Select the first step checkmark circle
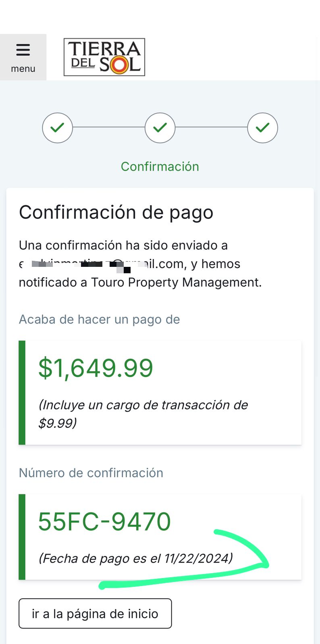 click(58, 128)
